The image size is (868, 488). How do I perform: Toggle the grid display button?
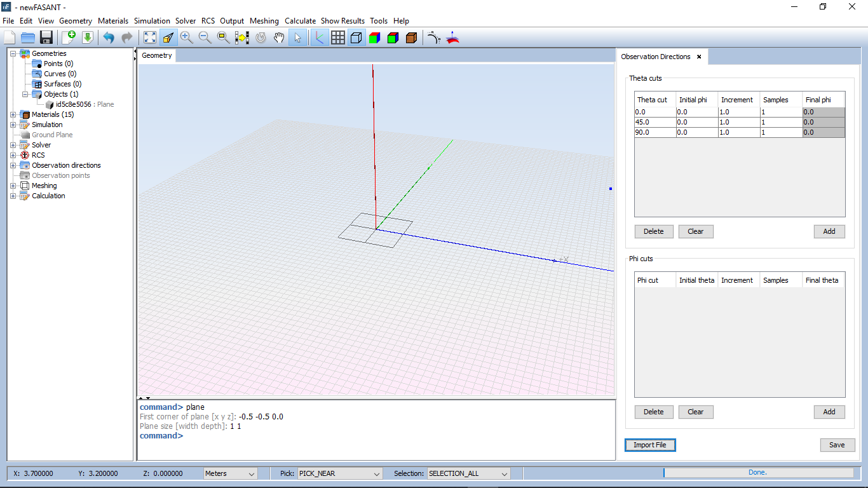point(338,38)
